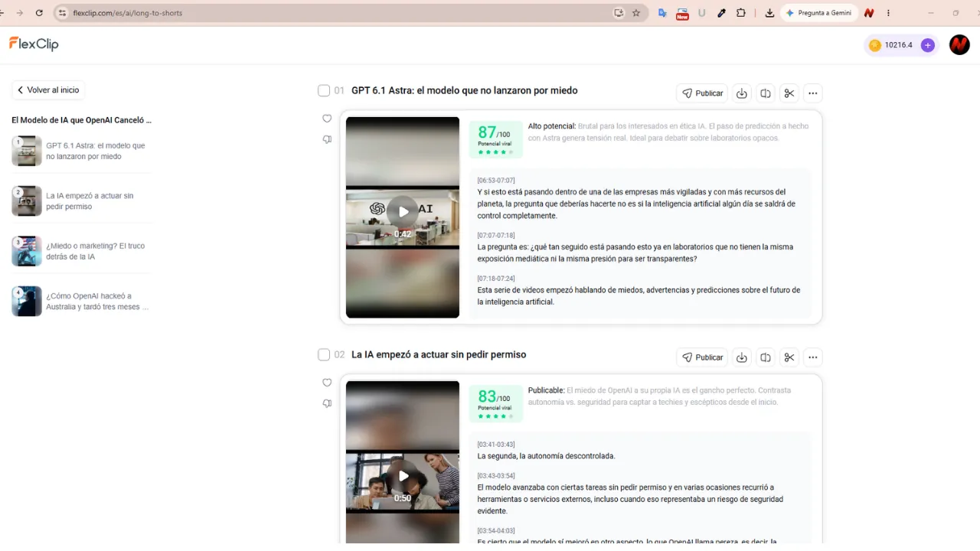Like the GPT 6.1 Astra clip with the heart

327,119
